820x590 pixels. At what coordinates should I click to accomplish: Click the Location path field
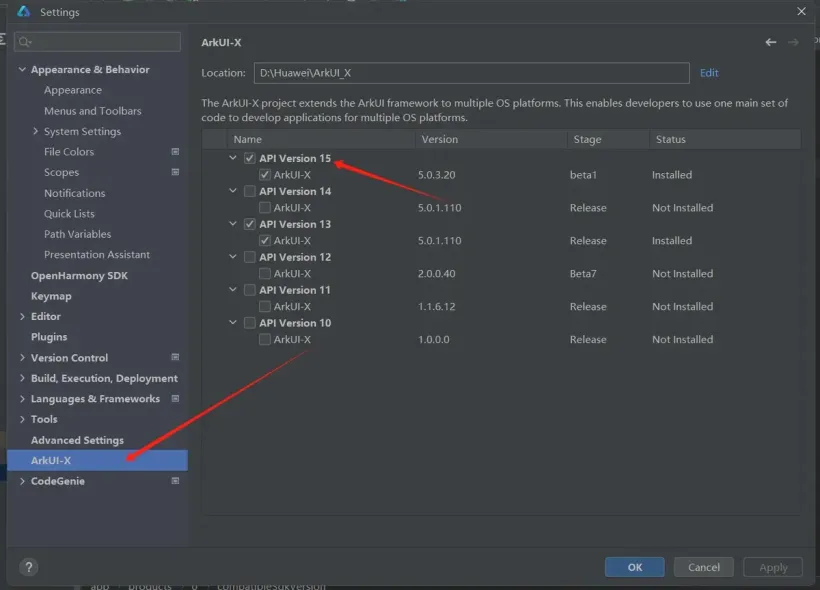coord(471,73)
